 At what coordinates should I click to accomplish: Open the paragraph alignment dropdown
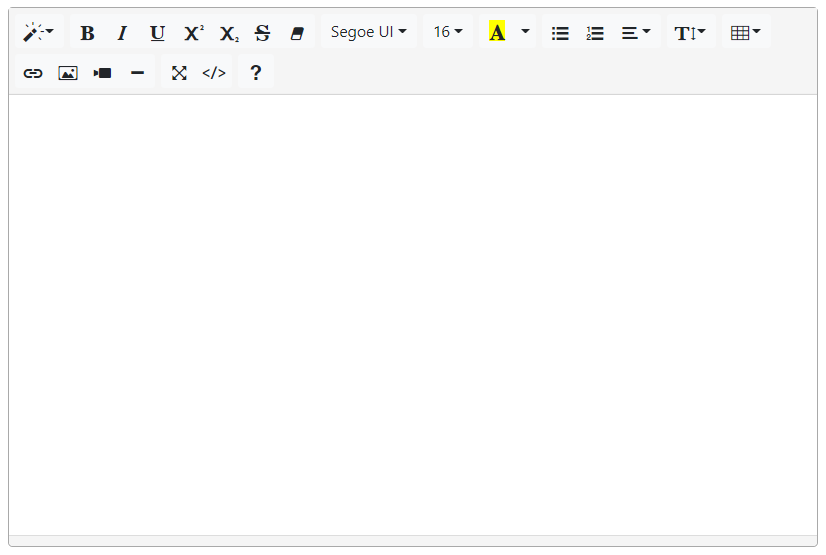click(636, 32)
